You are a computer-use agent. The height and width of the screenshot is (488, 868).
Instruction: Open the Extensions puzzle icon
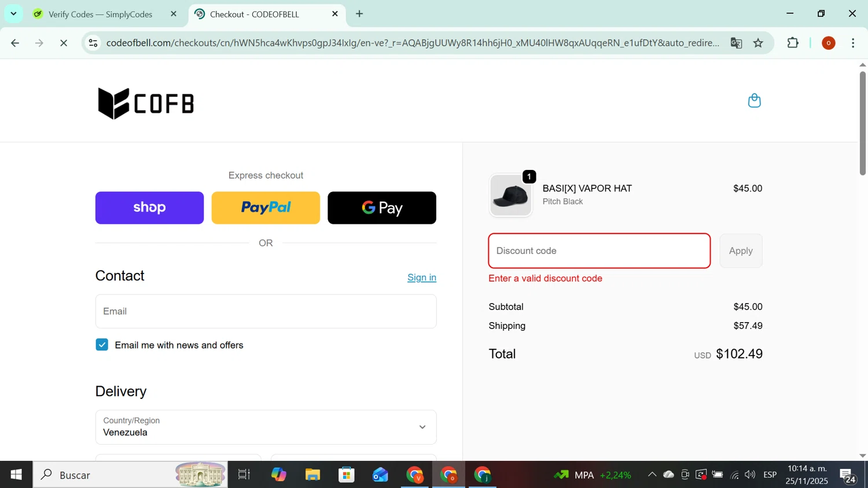pyautogui.click(x=793, y=43)
